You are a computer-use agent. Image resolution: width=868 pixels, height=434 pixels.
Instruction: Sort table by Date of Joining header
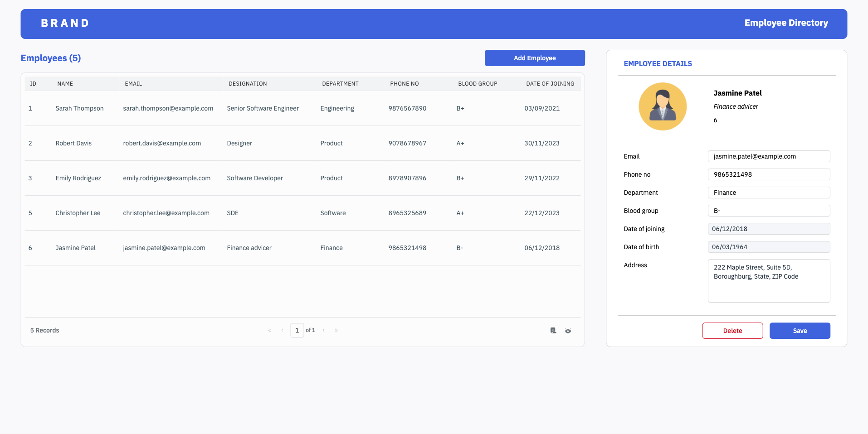[x=550, y=84]
